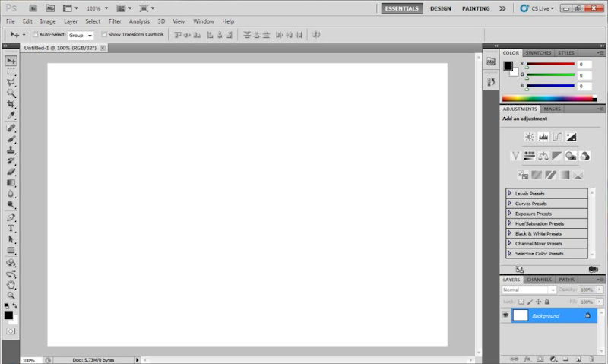Screen dimensions: 608x364
Task: Select the Zoom tool in toolbox
Action: click(11, 296)
